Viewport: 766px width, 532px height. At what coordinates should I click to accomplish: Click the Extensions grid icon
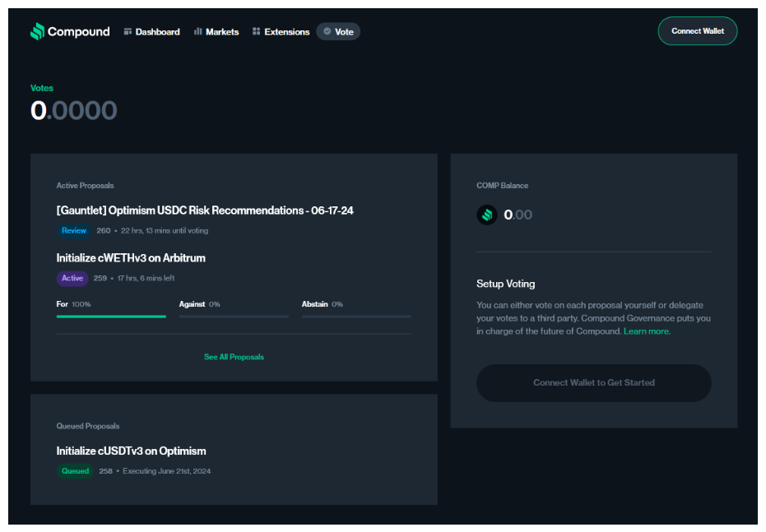point(257,32)
